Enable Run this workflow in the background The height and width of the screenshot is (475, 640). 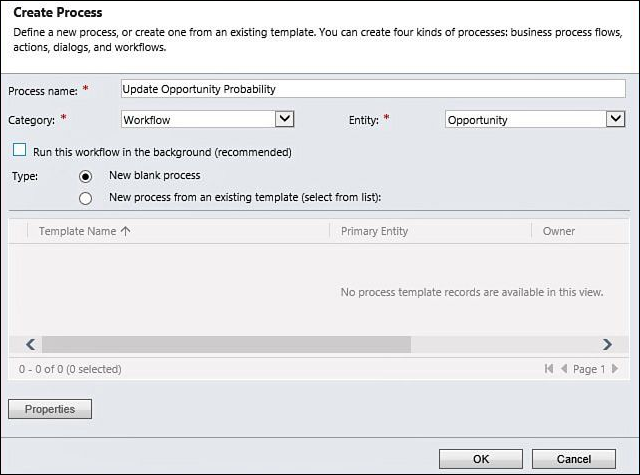pos(20,150)
